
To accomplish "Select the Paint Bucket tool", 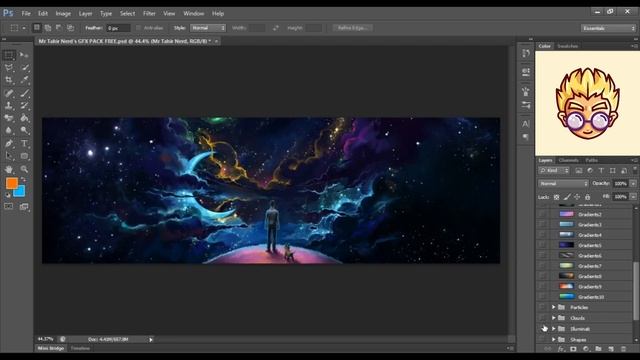I will click(24, 118).
